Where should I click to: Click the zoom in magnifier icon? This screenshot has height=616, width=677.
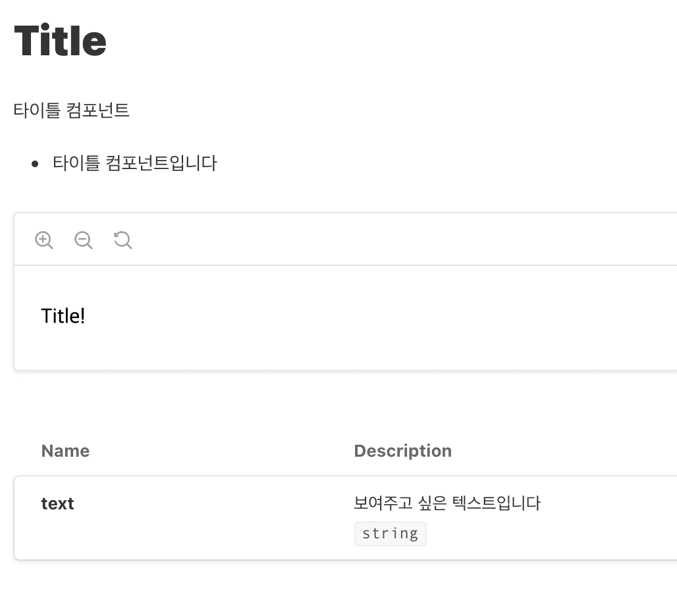[x=44, y=240]
